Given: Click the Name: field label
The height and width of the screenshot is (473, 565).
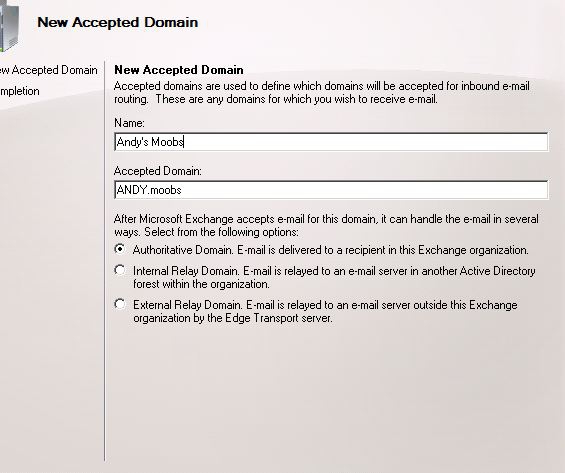Looking at the screenshot, I should 129,123.
